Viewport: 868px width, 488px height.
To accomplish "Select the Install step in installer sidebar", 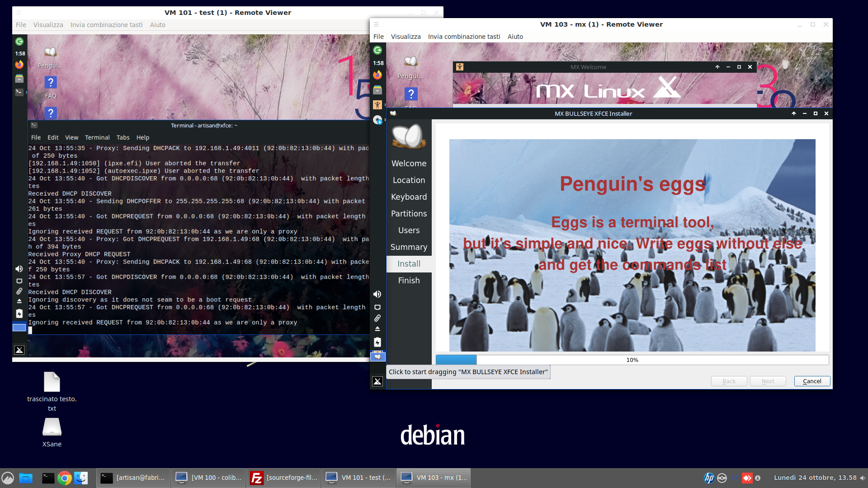I will click(x=409, y=264).
